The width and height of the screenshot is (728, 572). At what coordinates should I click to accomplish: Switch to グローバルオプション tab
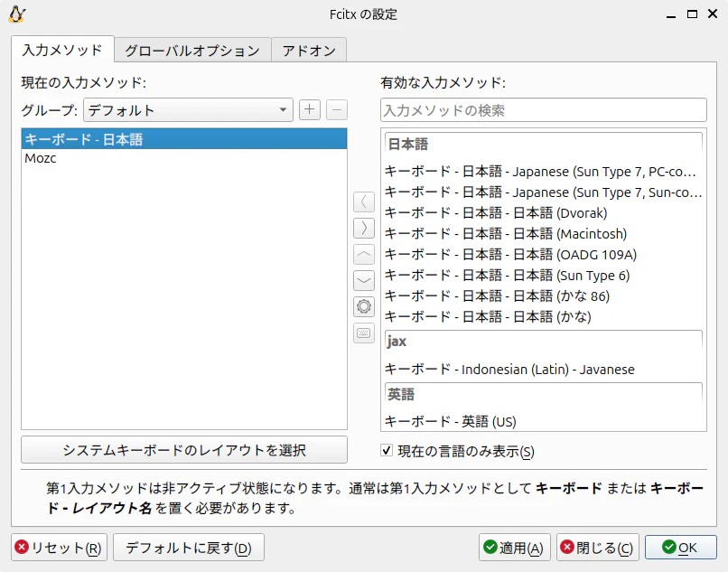click(192, 51)
